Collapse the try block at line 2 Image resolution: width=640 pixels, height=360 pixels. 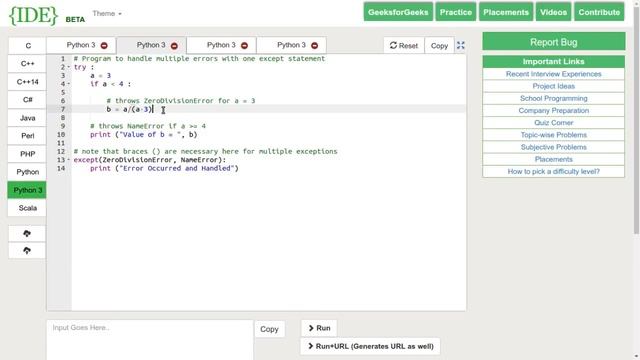pos(69,67)
